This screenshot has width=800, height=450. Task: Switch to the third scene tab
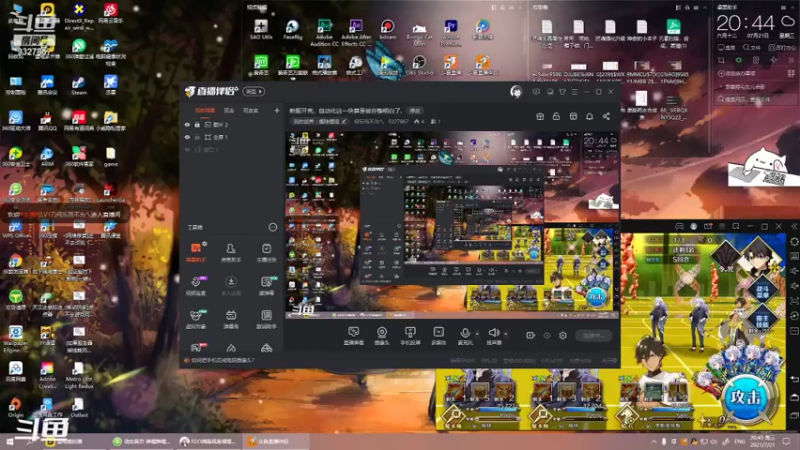(251, 111)
